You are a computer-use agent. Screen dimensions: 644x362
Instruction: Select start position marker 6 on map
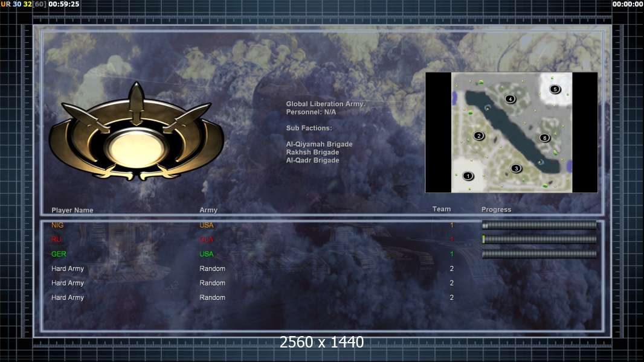[x=544, y=138]
